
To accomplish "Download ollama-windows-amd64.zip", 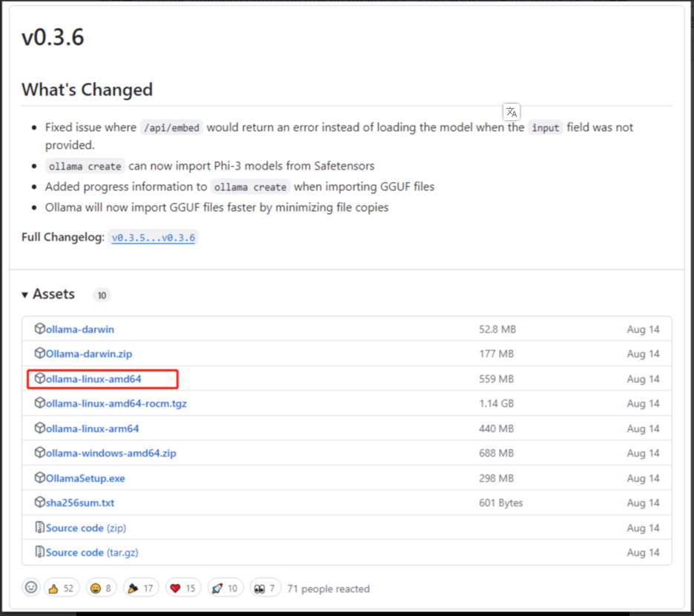I will [x=111, y=454].
